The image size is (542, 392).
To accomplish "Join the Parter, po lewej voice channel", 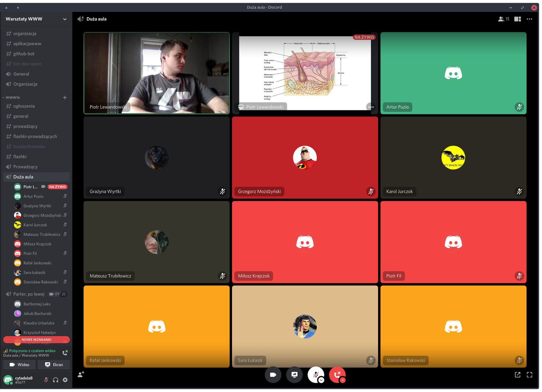I will point(29,294).
